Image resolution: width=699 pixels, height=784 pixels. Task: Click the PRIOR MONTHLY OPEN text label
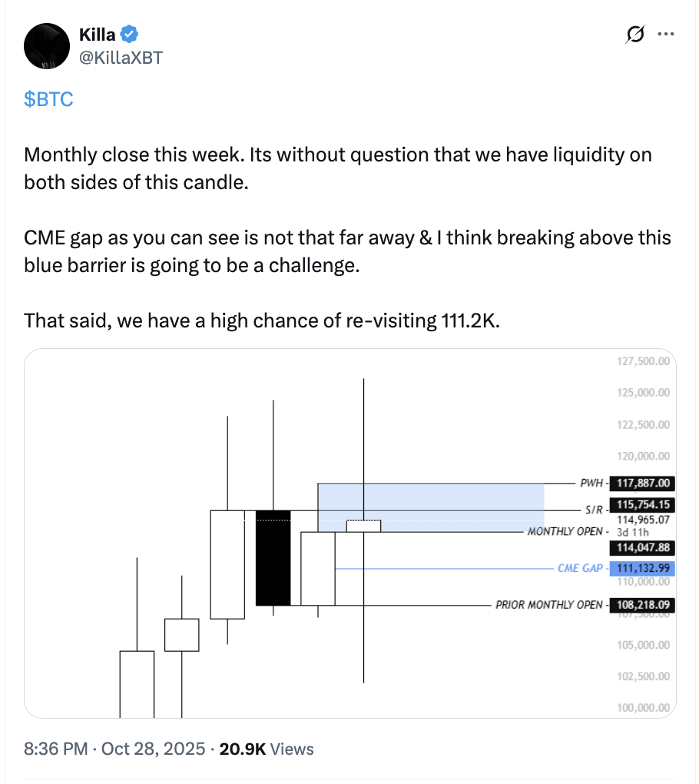point(549,605)
